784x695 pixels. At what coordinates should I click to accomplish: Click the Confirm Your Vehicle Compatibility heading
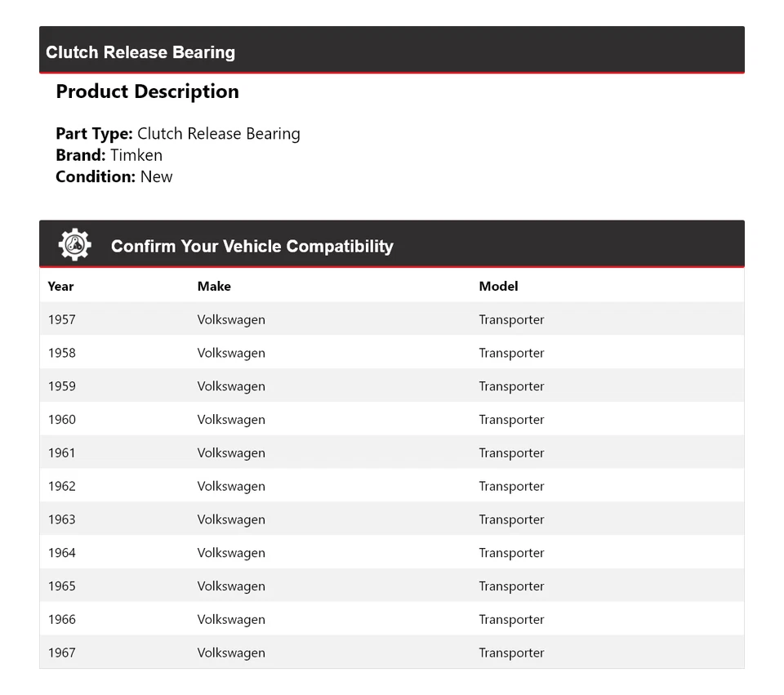252,247
